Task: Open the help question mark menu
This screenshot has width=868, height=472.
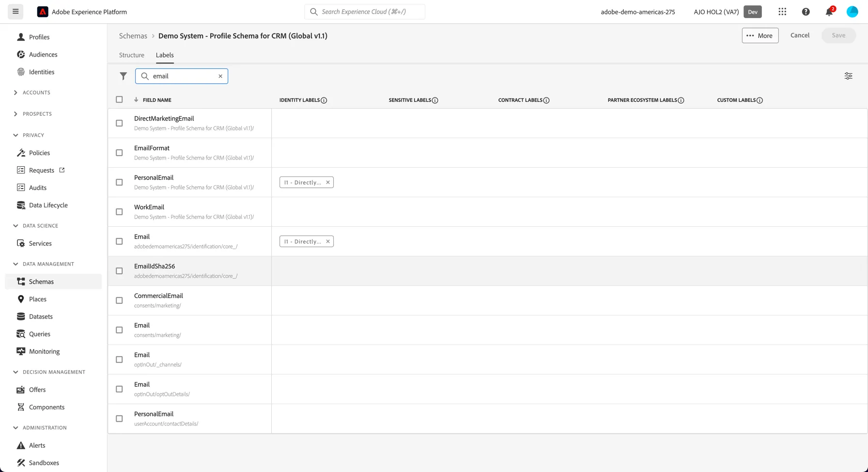Action: tap(806, 12)
